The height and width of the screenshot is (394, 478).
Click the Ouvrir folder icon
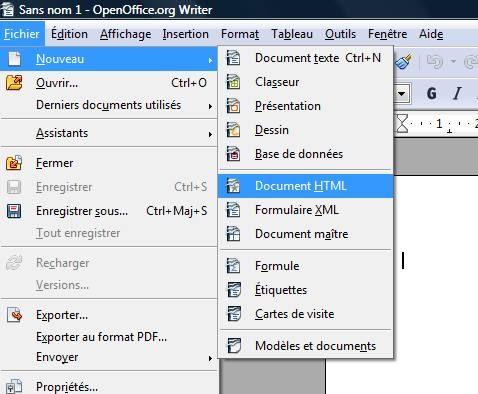point(14,83)
